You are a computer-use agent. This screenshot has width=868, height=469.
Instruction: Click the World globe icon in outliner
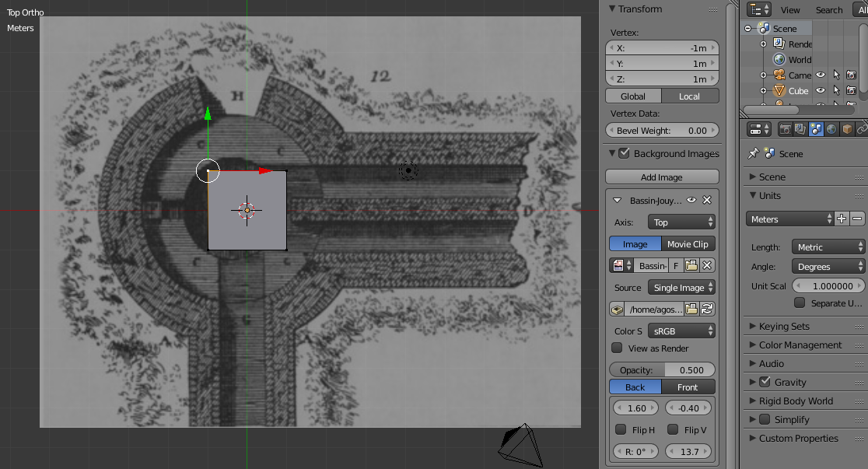point(779,59)
